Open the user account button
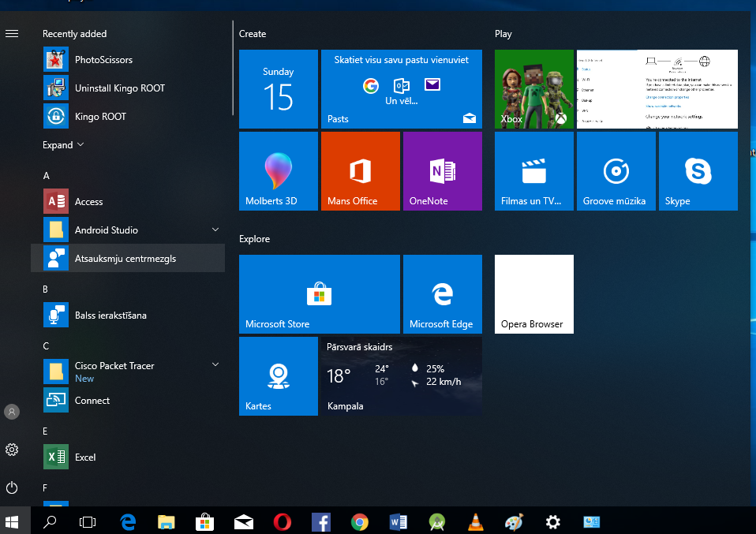Image resolution: width=756 pixels, height=534 pixels. pyautogui.click(x=11, y=411)
